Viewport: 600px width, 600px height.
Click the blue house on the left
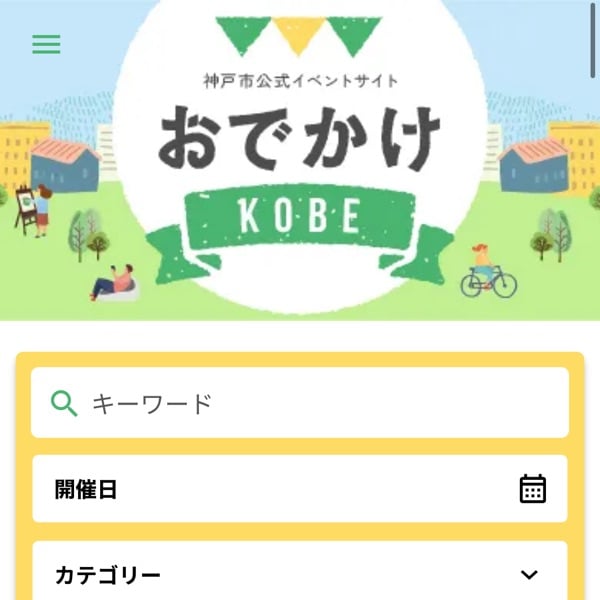tap(64, 165)
